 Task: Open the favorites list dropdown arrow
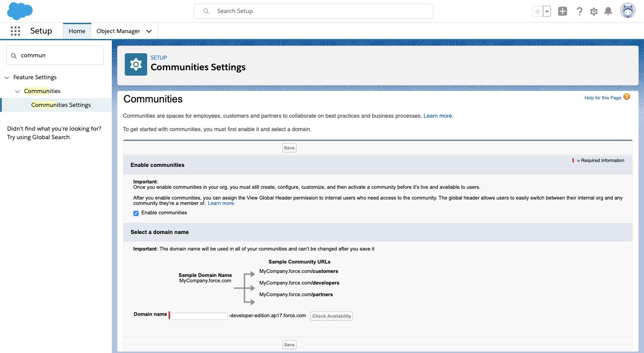pyautogui.click(x=547, y=12)
